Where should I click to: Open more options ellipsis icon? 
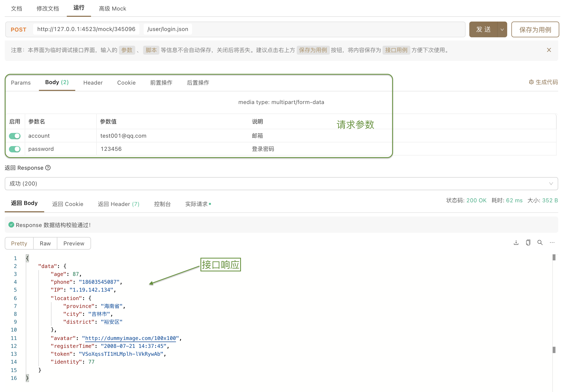point(552,243)
